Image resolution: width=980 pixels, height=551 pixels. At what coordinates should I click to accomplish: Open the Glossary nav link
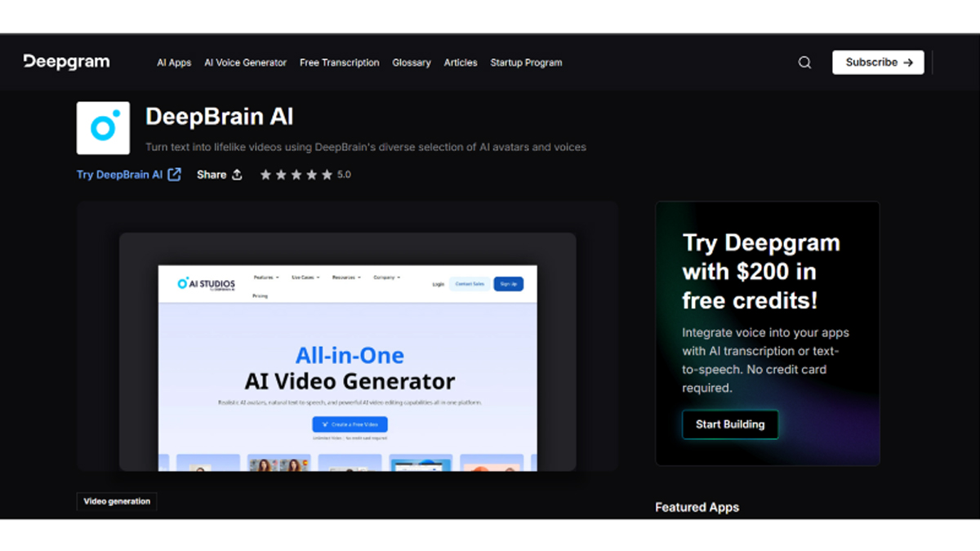[411, 63]
